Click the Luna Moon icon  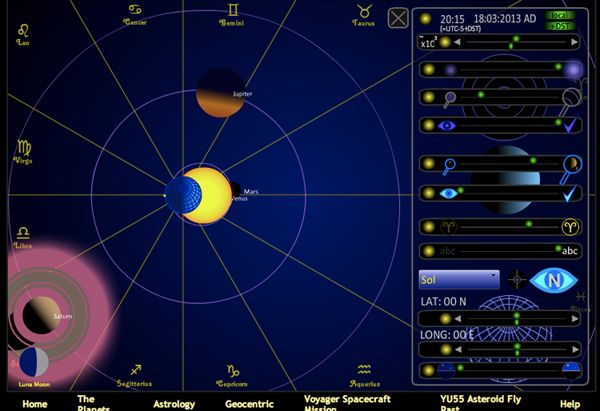pos(33,363)
